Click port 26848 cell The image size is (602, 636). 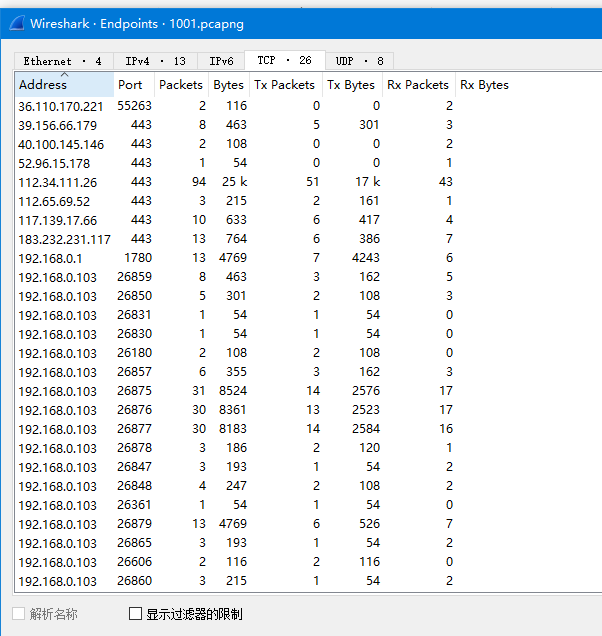click(134, 486)
